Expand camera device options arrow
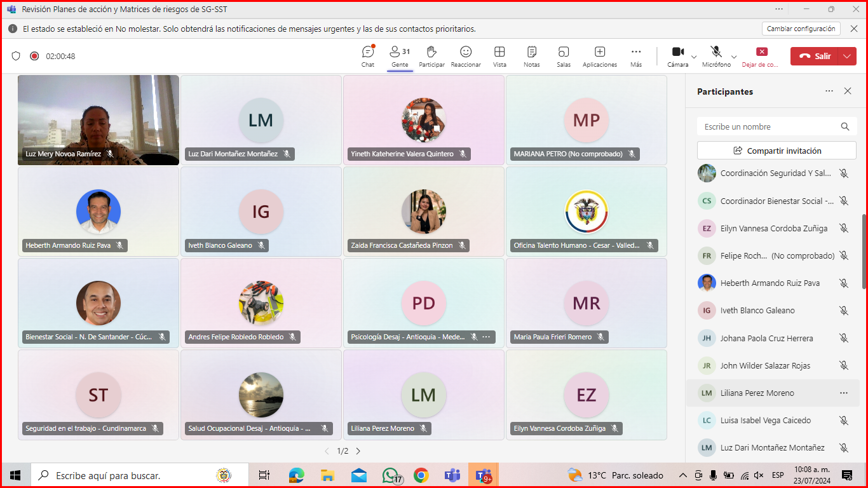 694,57
